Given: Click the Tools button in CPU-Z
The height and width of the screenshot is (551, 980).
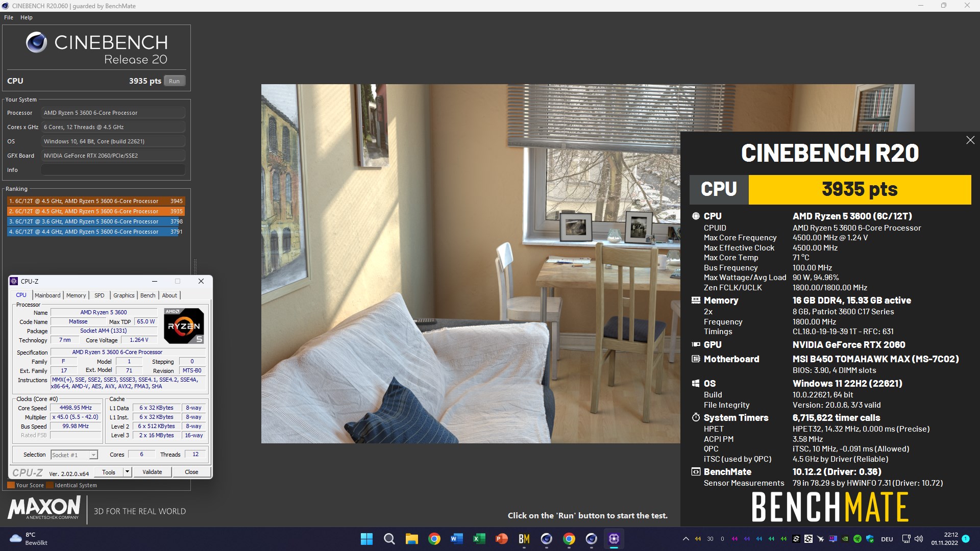Looking at the screenshot, I should 109,472.
